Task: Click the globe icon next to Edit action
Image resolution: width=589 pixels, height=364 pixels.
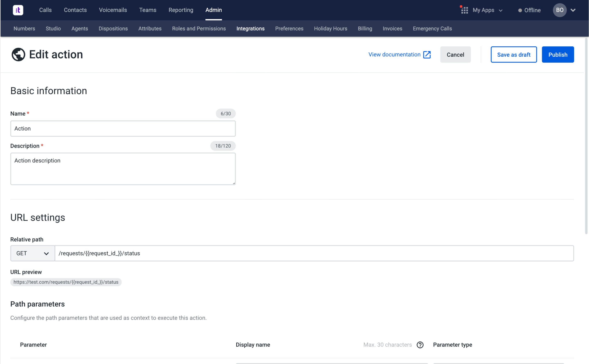Action: (18, 54)
